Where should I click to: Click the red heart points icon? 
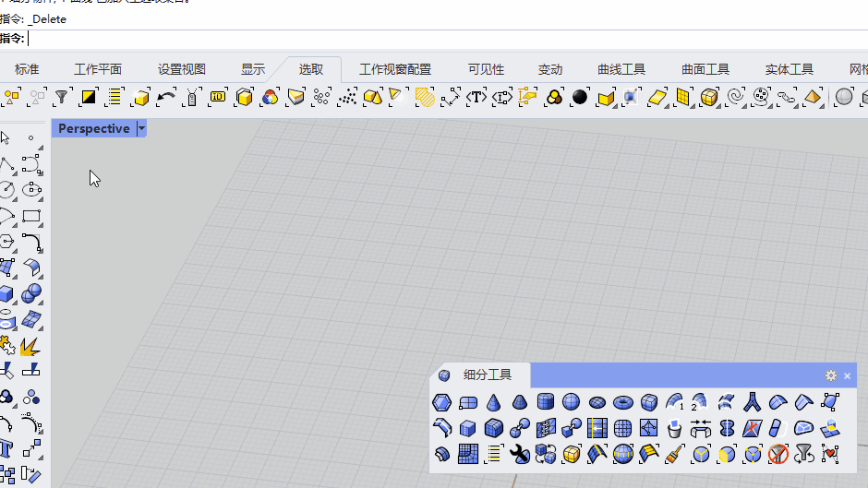pos(830,454)
